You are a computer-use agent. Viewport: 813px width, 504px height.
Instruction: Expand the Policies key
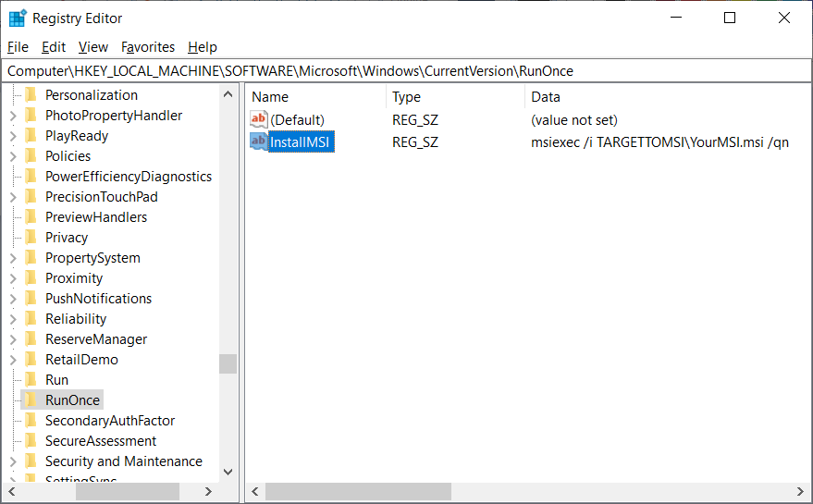(x=14, y=156)
